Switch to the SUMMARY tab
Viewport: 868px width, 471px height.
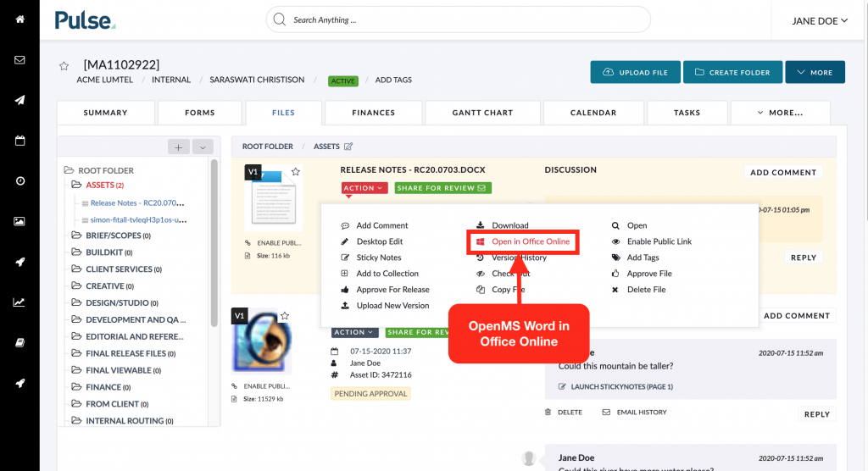106,113
